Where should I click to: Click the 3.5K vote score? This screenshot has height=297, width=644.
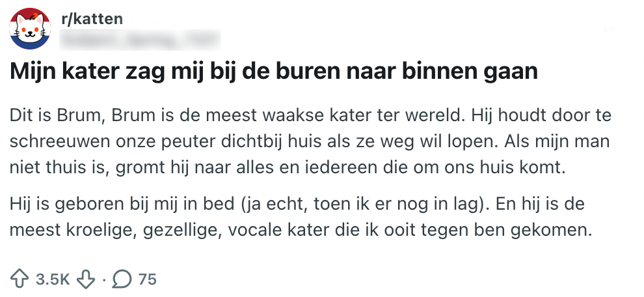(x=53, y=279)
